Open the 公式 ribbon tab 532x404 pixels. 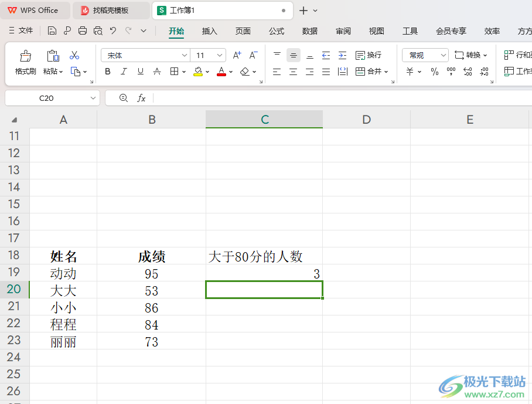pyautogui.click(x=277, y=31)
